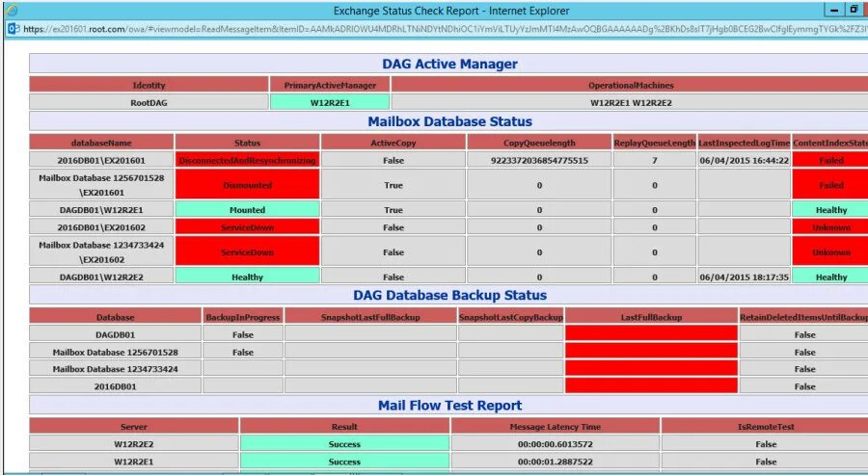Select latency value 00:00:01.2887522
This screenshot has height=475, width=868.
(x=556, y=462)
